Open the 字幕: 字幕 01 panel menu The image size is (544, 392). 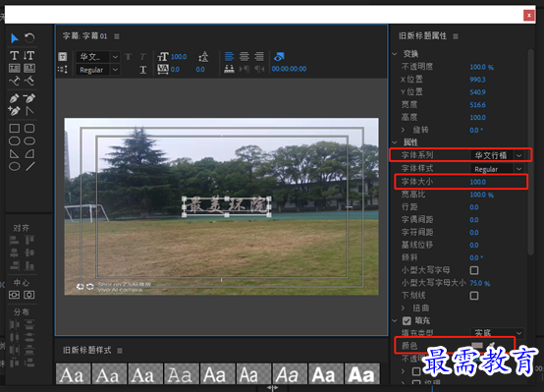117,36
